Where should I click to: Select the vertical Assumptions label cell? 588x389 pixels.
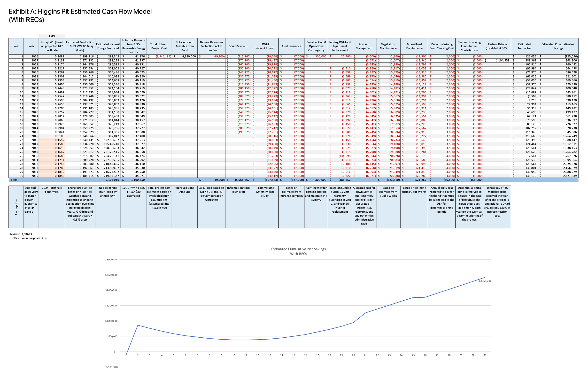coord(16,207)
